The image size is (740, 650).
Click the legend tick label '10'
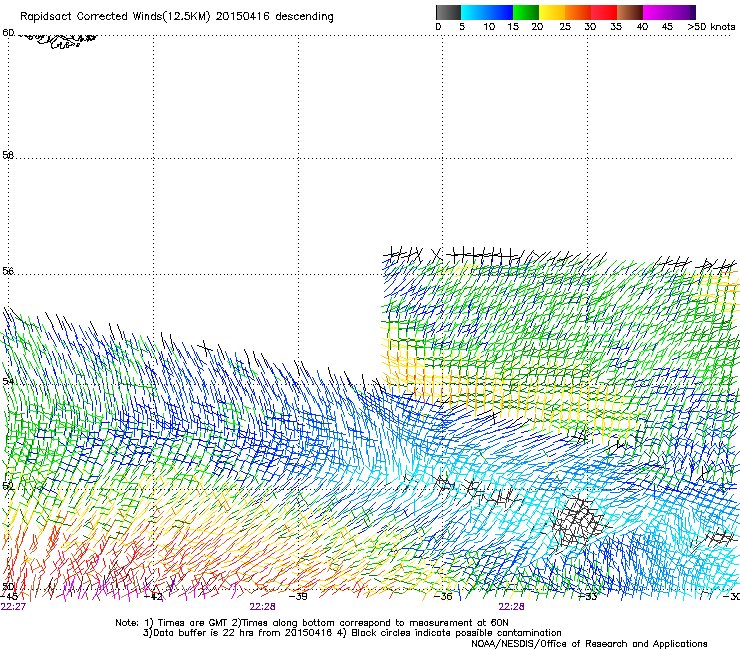coord(489,27)
